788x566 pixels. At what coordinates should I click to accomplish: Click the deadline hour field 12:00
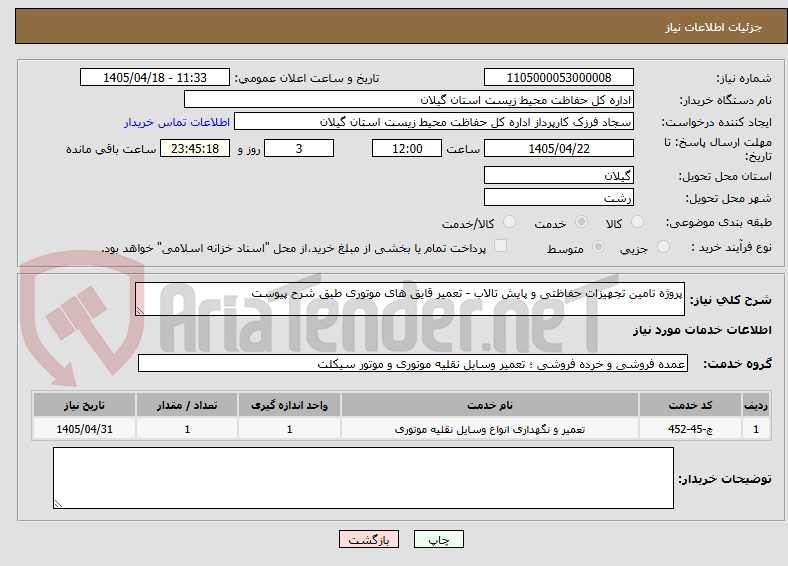[407, 148]
